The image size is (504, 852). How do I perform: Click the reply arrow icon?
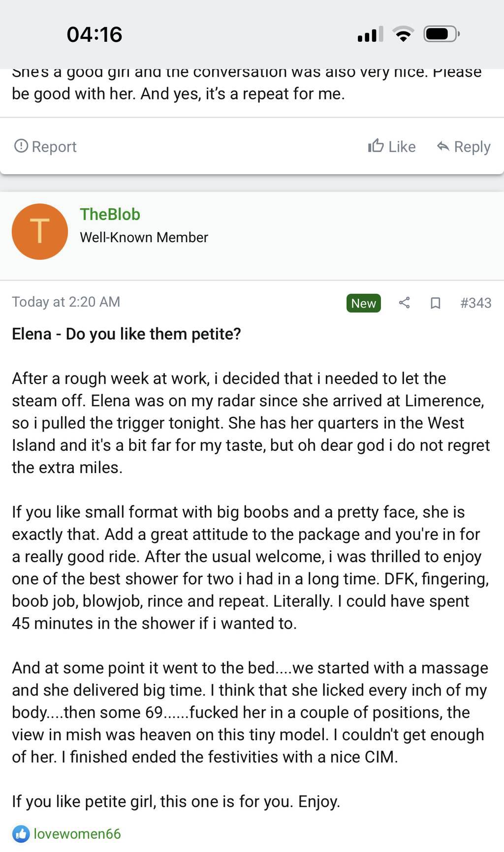[x=443, y=146]
